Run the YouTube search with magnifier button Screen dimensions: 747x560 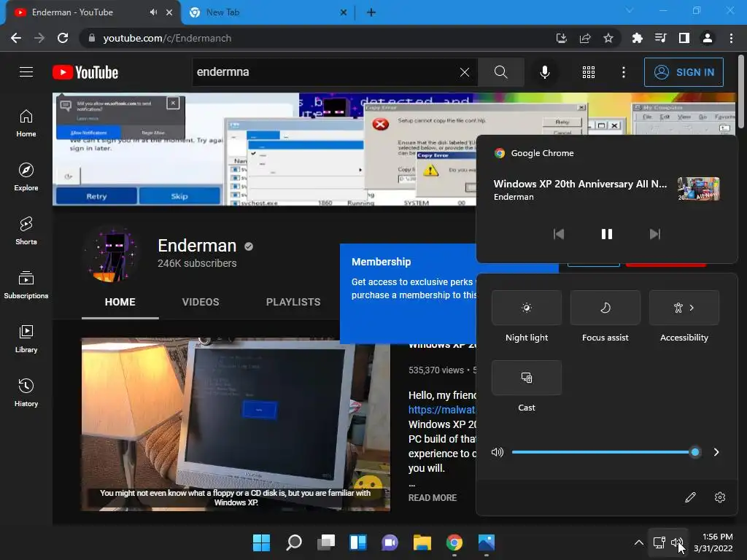point(500,72)
